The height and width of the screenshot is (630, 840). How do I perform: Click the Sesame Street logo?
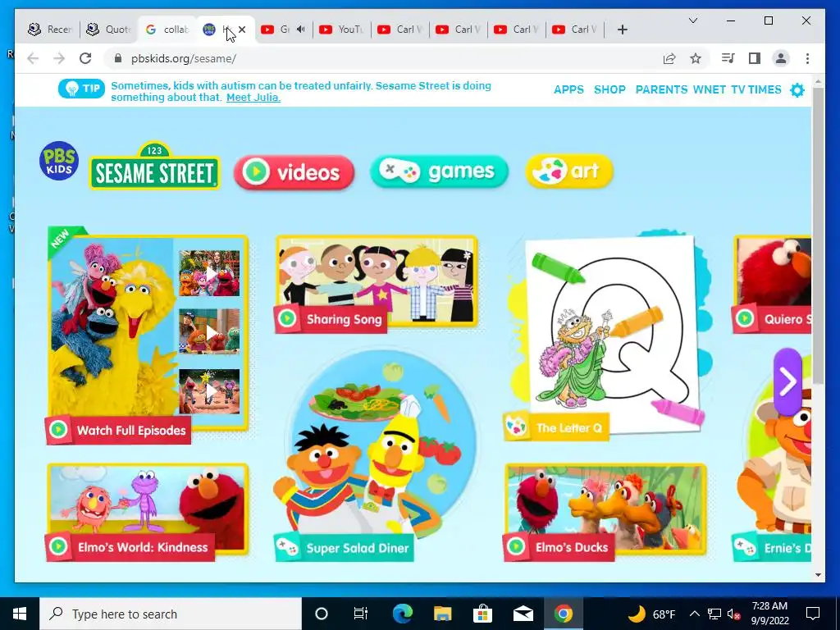pyautogui.click(x=154, y=166)
